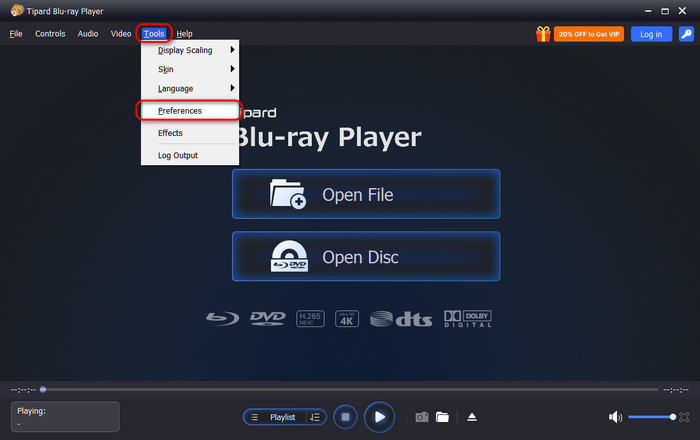Image resolution: width=700 pixels, height=440 pixels.
Task: Click the playlist sort order icon
Action: 315,417
